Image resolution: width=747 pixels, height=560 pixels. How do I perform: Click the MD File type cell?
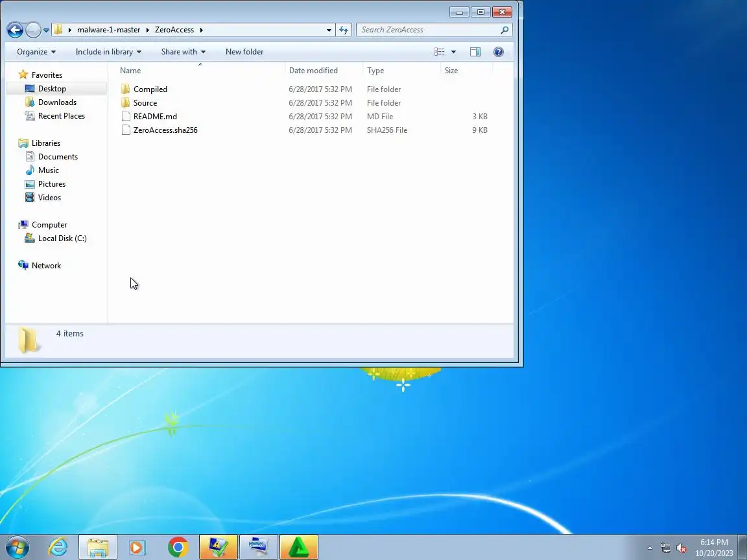pyautogui.click(x=380, y=117)
